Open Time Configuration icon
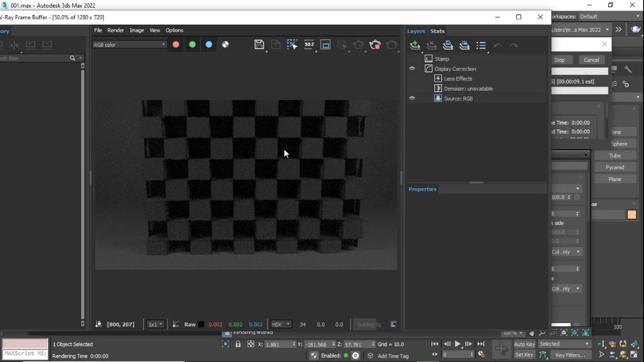The height and width of the screenshot is (362, 644). pyautogui.click(x=481, y=354)
